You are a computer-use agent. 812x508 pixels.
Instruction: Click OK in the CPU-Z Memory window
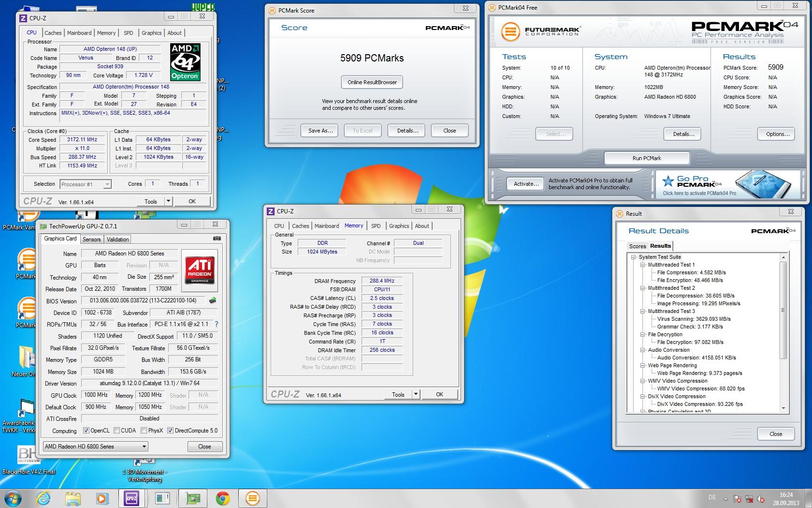(439, 394)
